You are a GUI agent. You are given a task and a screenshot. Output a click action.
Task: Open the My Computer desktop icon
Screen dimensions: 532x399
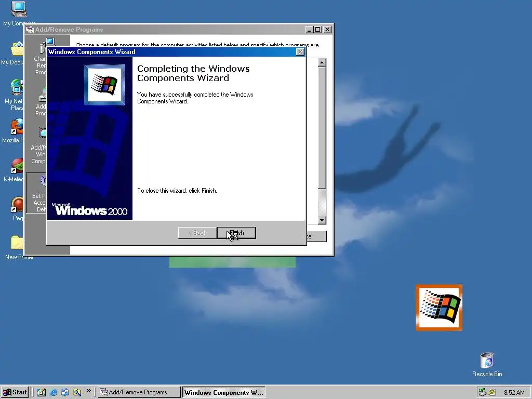coord(18,14)
